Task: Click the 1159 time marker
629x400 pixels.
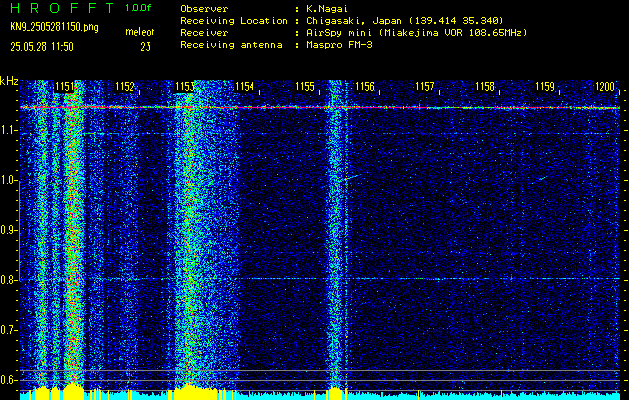Action: click(545, 87)
